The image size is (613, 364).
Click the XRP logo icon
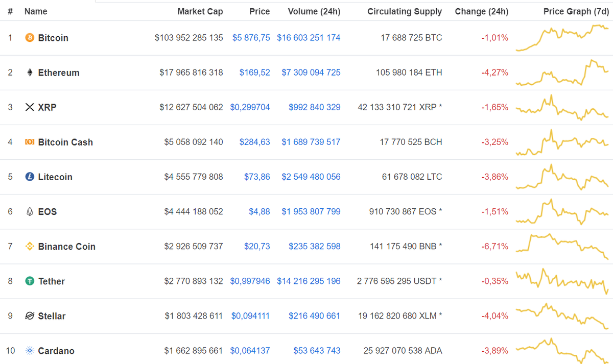pyautogui.click(x=30, y=107)
